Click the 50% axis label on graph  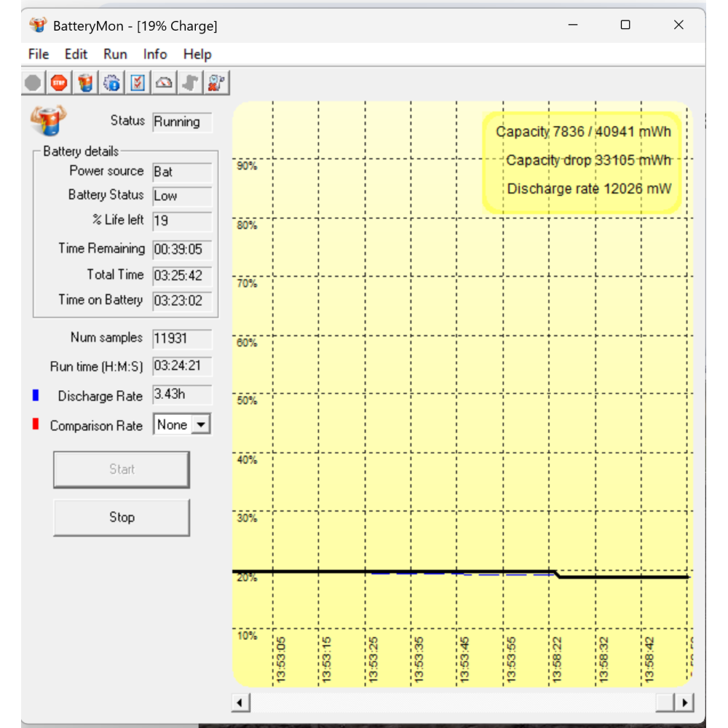click(247, 400)
